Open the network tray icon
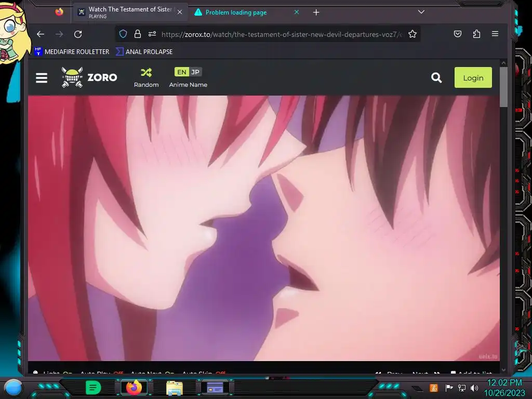This screenshot has width=532, height=399. pos(461,388)
